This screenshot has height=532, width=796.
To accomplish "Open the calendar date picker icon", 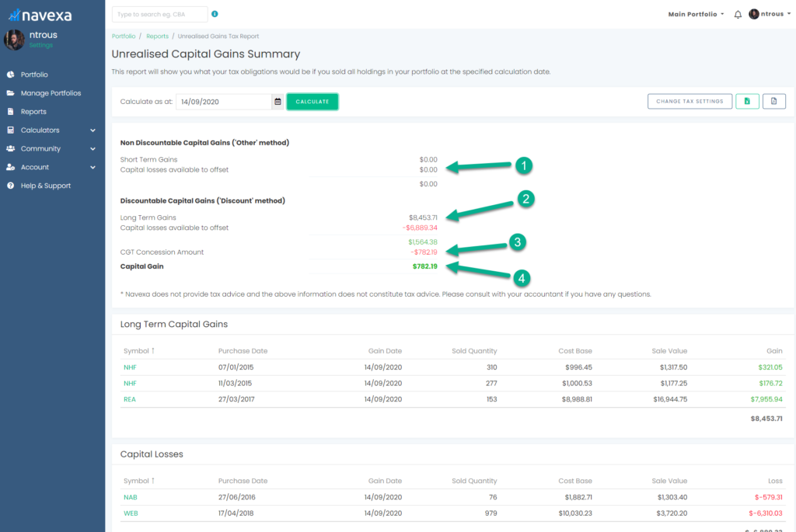I will click(278, 102).
